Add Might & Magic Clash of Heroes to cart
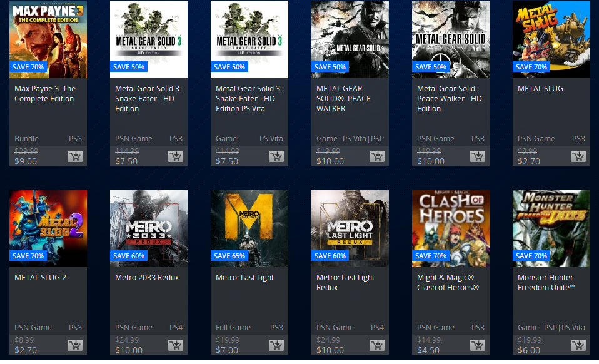This screenshot has width=599, height=364. [x=478, y=345]
